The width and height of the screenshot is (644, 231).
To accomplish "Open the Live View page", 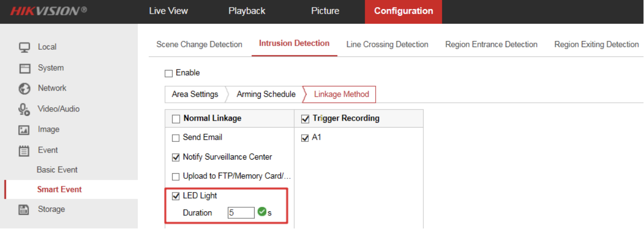I will point(169,11).
